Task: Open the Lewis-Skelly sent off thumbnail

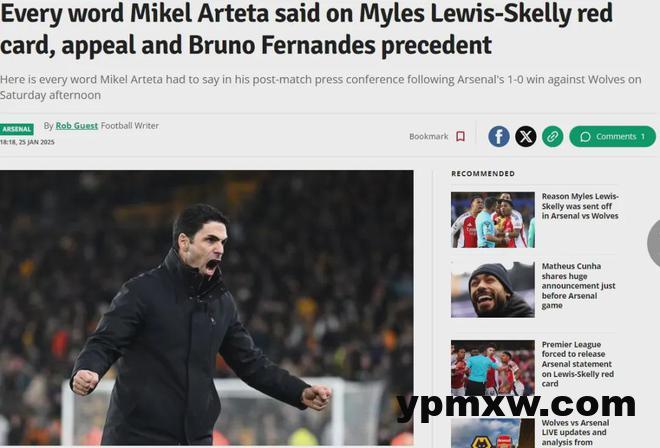Action: [x=493, y=220]
